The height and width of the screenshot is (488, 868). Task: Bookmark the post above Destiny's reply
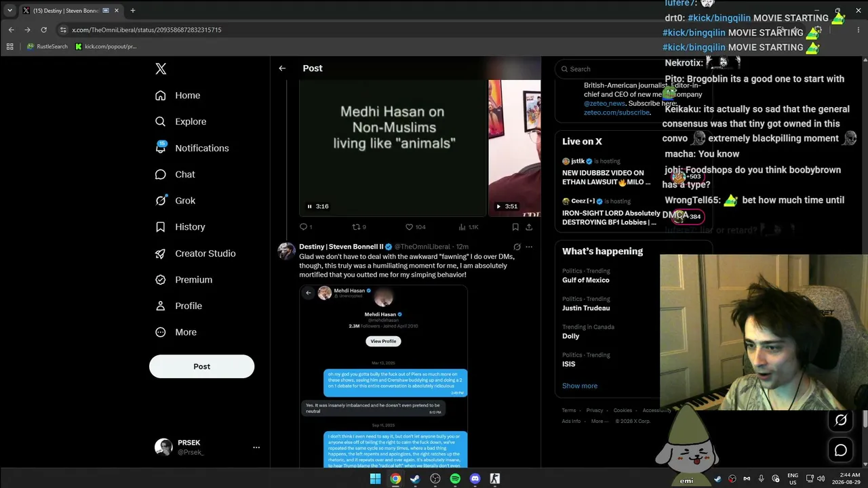(515, 227)
